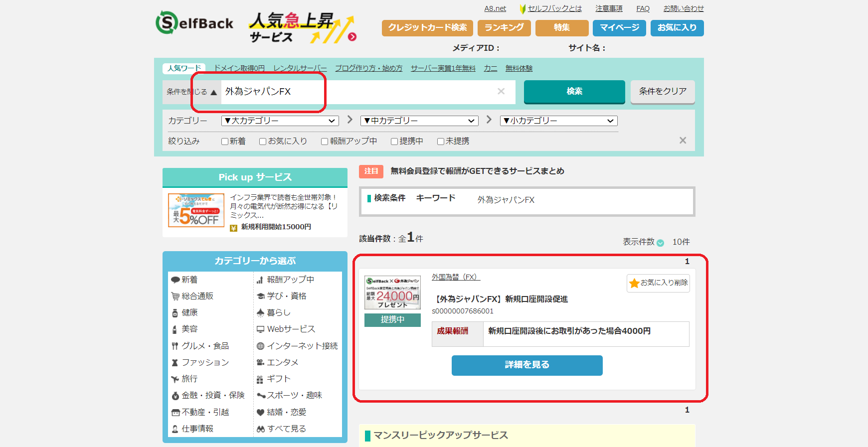The width and height of the screenshot is (868, 447).
Task: Click the 外為ジャパン 24000円 program thumbnail
Action: (392, 293)
